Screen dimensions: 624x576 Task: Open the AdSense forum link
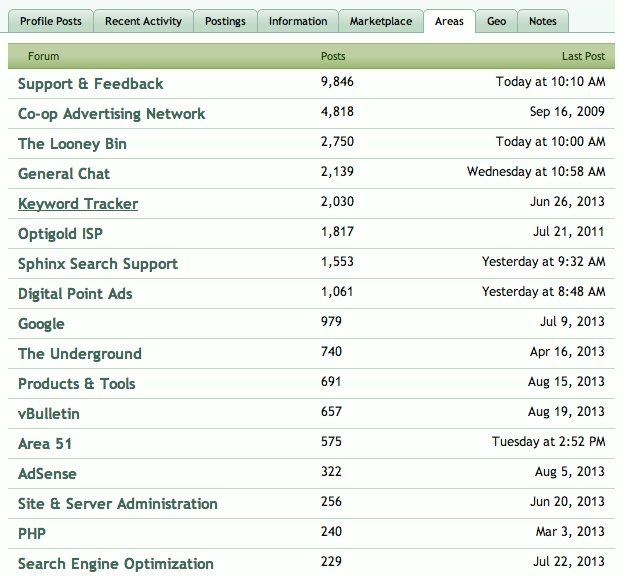[x=47, y=474]
